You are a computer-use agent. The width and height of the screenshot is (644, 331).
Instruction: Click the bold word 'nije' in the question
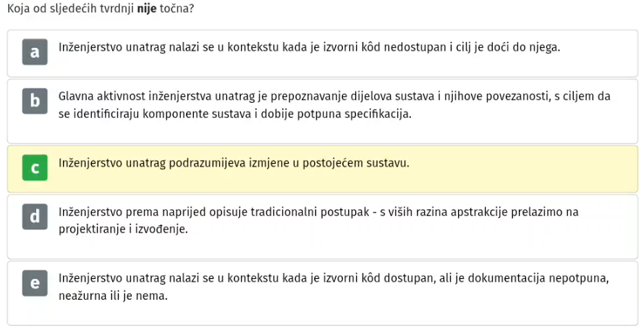tap(147, 8)
